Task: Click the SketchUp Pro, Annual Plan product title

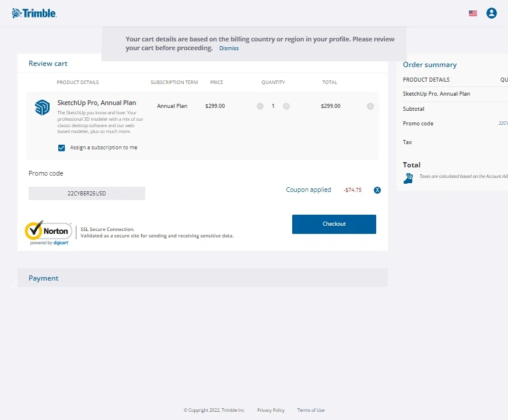Action: (96, 103)
